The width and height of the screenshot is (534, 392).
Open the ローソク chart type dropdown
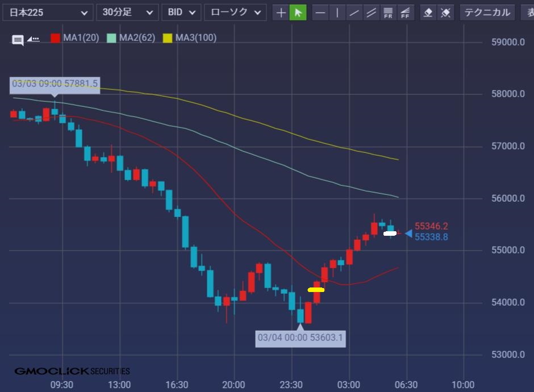click(235, 12)
